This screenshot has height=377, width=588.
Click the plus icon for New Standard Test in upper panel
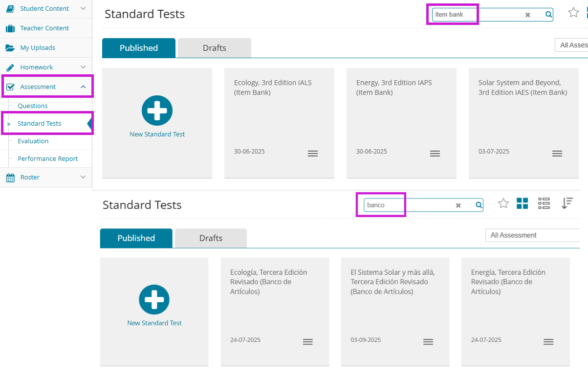coord(157,111)
